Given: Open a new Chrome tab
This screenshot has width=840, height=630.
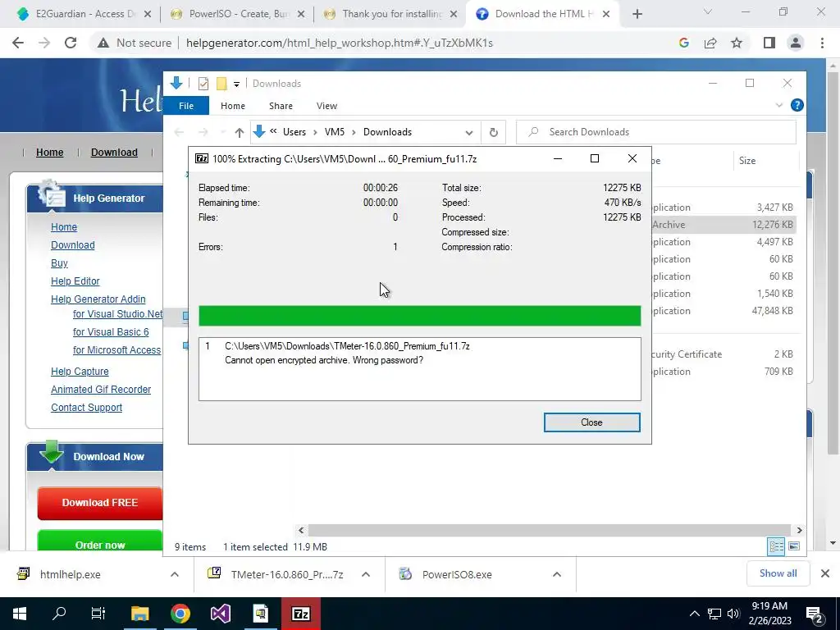Looking at the screenshot, I should (637, 14).
